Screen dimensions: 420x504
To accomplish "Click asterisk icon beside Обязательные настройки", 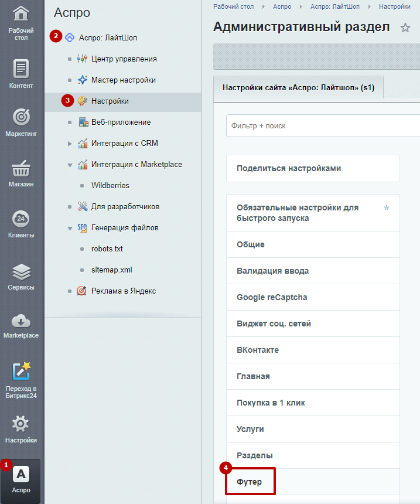I will point(387,207).
